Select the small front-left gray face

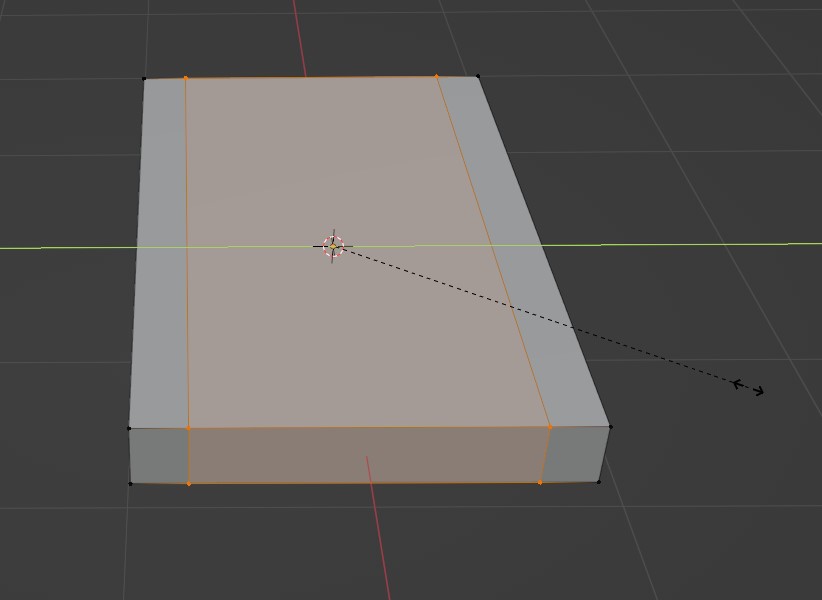[x=159, y=456]
